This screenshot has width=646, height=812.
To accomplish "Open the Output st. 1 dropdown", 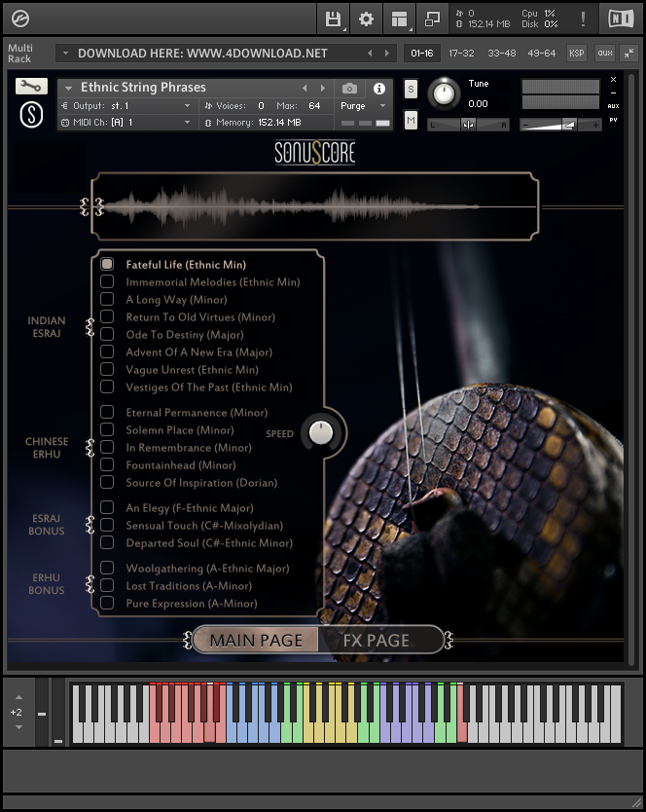I will pos(126,106).
